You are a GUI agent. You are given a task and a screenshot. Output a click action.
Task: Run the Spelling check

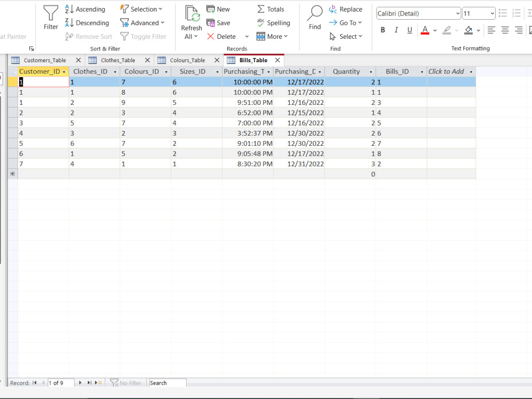tap(273, 23)
